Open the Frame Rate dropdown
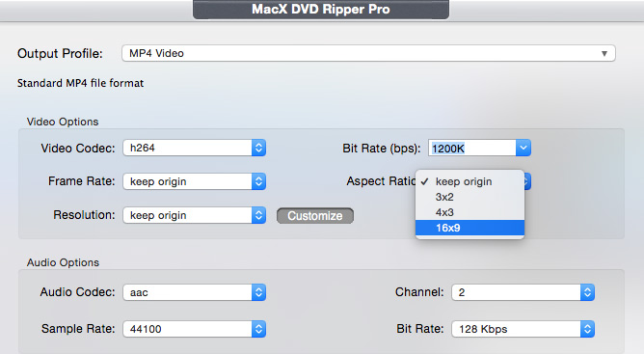Image resolution: width=644 pixels, height=354 pixels. click(195, 181)
